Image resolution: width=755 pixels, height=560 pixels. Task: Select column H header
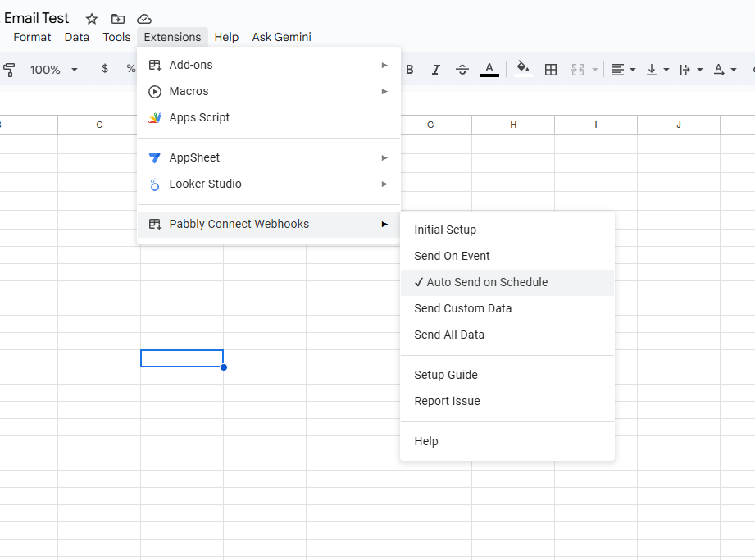pos(513,125)
